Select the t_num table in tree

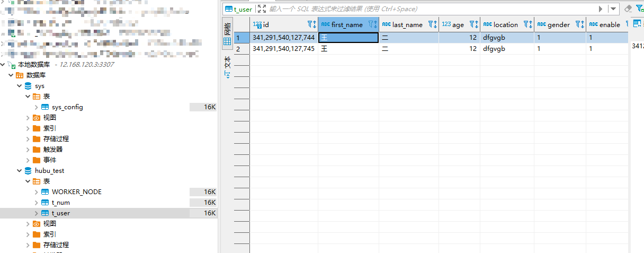click(60, 203)
